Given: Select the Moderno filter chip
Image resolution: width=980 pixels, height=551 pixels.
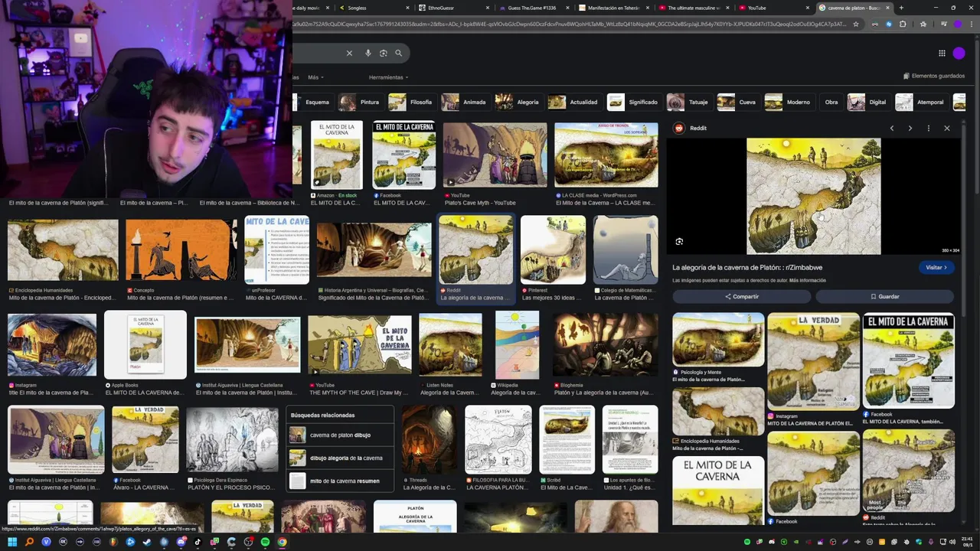Looking at the screenshot, I should tap(789, 102).
